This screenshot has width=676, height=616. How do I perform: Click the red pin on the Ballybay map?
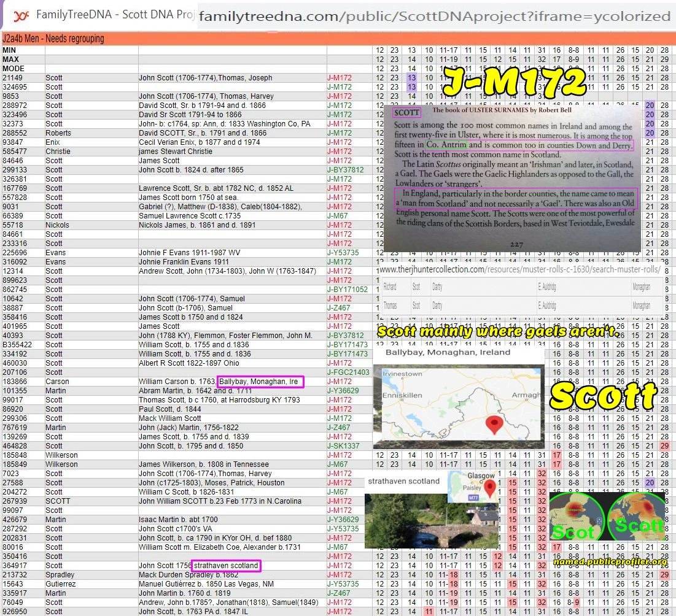pos(493,425)
